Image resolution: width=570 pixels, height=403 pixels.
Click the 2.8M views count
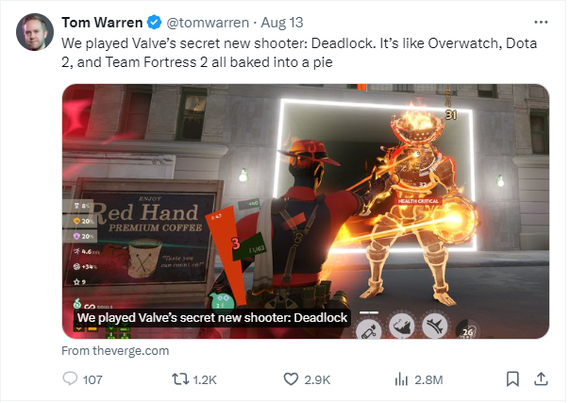click(x=429, y=380)
